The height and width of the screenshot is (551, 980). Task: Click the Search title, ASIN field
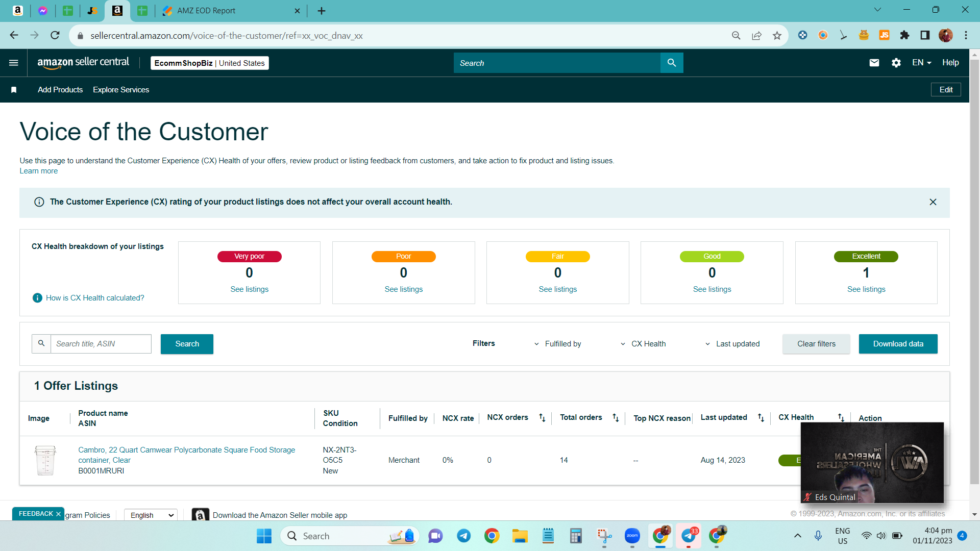(101, 344)
